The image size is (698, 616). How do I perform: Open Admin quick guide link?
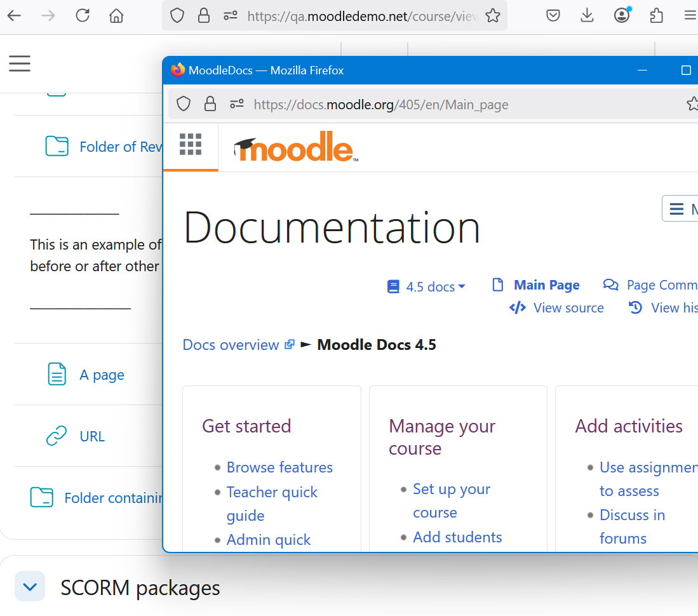coord(269,539)
